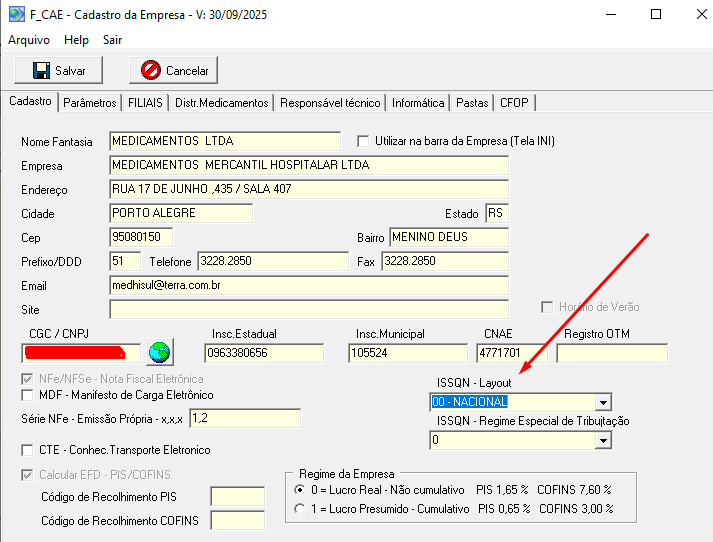This screenshot has width=713, height=542.
Task: Open the Responsável técnico tab
Action: (x=330, y=103)
